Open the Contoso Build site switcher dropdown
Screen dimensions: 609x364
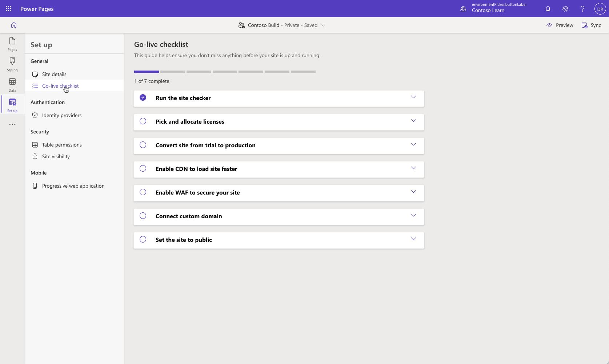(323, 25)
